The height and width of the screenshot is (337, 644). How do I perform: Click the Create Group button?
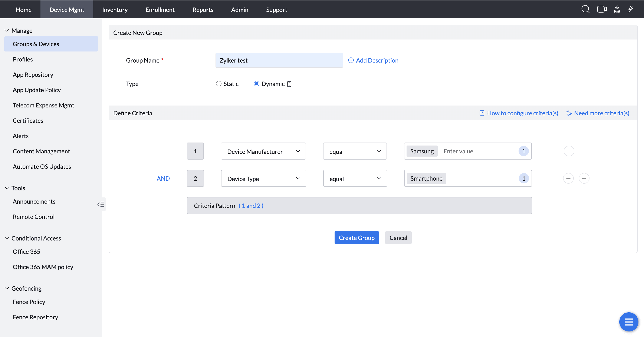[x=356, y=238]
